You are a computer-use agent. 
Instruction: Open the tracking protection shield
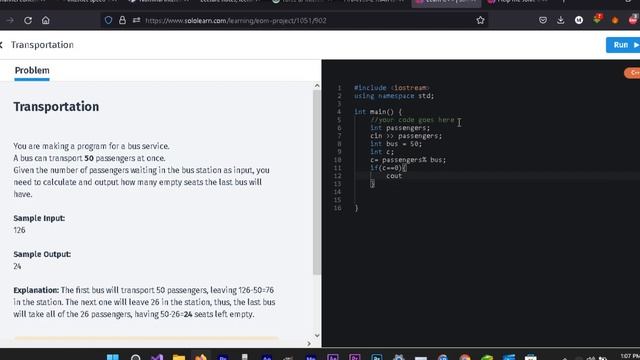coord(108,20)
